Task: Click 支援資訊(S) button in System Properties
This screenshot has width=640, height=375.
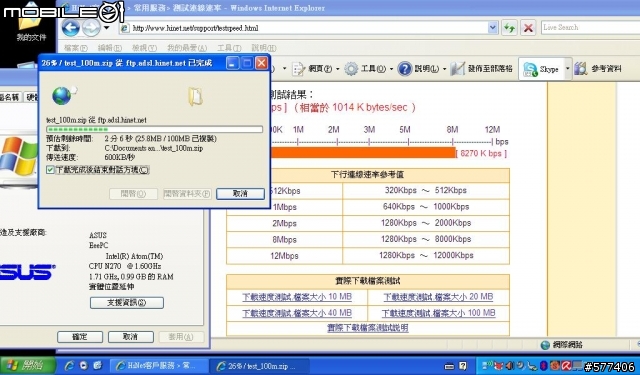Action: (127, 303)
